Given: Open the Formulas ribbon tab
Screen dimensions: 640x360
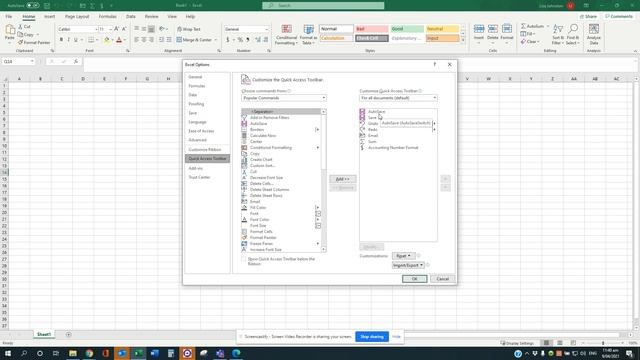Looking at the screenshot, I should click(107, 16).
